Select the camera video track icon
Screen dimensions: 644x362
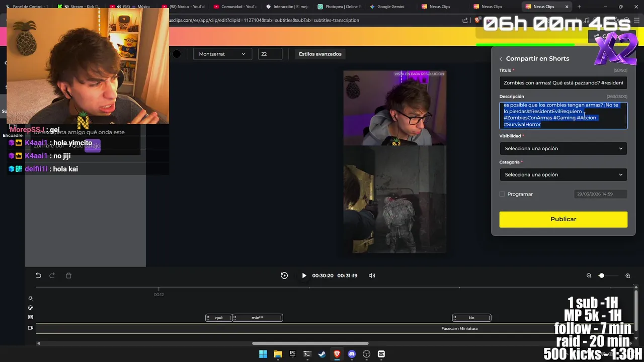pyautogui.click(x=31, y=328)
